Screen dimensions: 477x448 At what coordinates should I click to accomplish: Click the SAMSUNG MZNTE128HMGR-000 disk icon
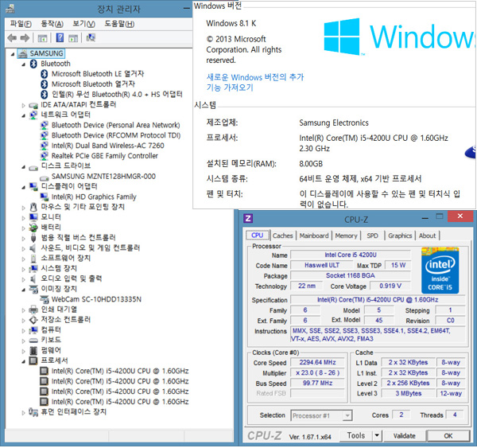click(45, 177)
